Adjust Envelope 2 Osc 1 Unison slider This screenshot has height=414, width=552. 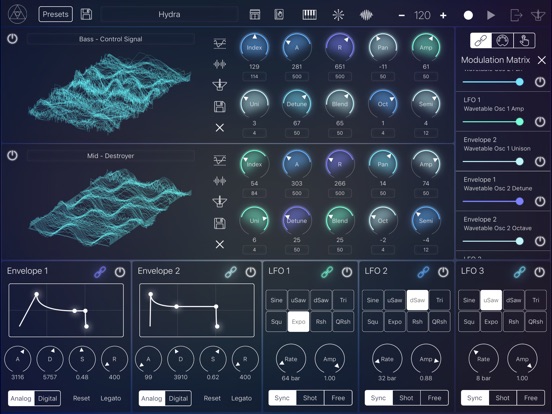[493, 162]
